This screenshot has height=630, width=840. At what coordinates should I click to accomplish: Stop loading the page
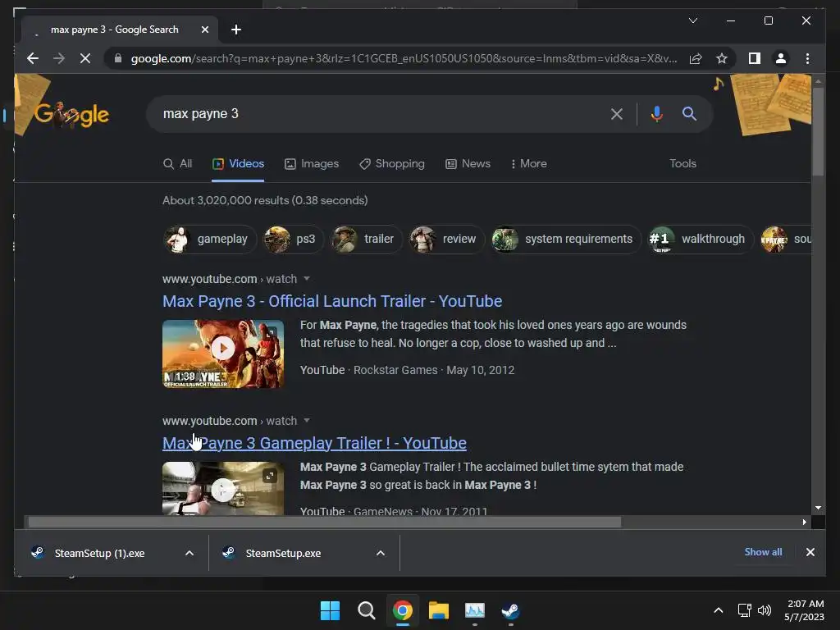click(x=85, y=58)
